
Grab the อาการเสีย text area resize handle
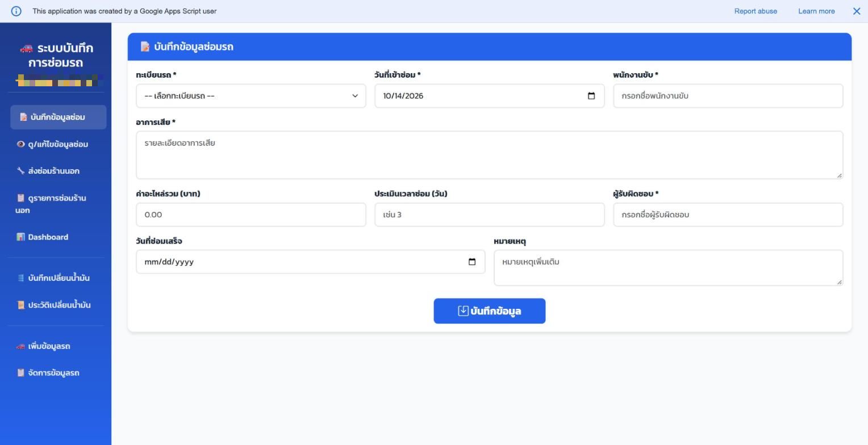pos(839,175)
